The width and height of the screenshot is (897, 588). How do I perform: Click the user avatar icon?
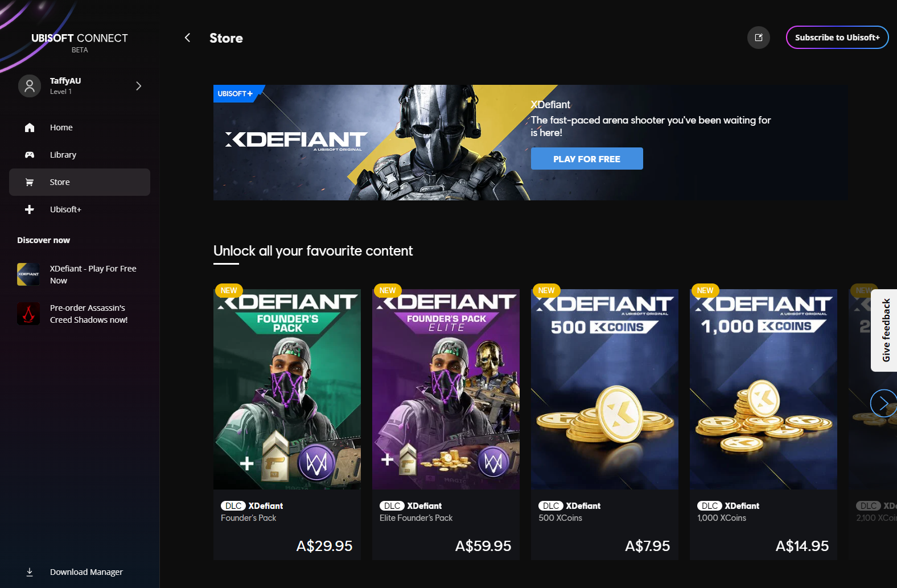[30, 86]
